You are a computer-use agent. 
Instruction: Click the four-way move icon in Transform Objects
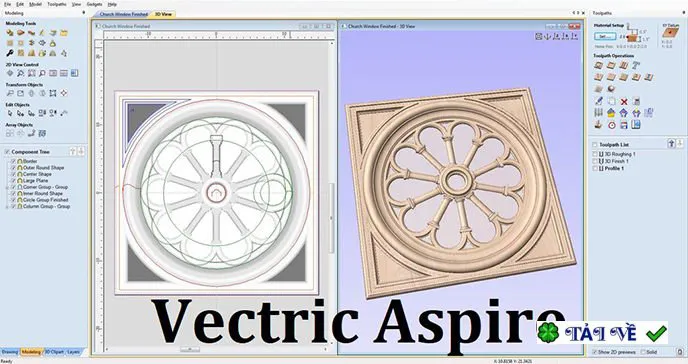tap(64, 93)
